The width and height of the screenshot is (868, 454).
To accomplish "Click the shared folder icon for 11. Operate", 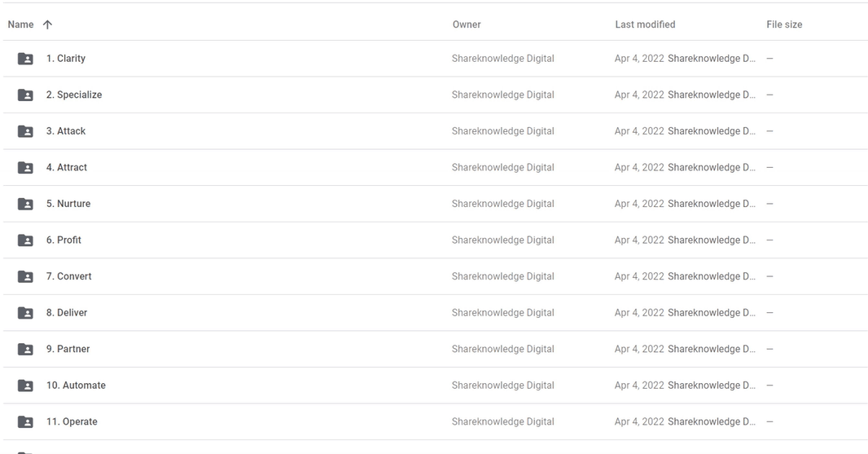I will click(x=25, y=422).
